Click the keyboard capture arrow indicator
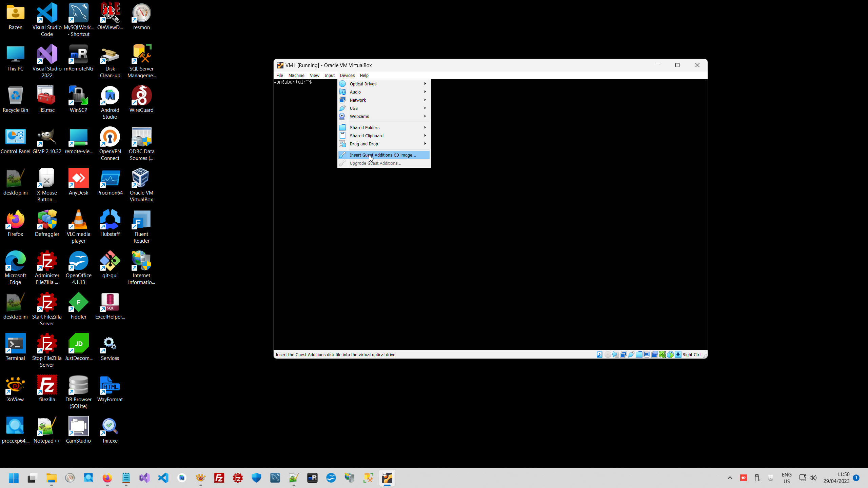 (x=678, y=354)
